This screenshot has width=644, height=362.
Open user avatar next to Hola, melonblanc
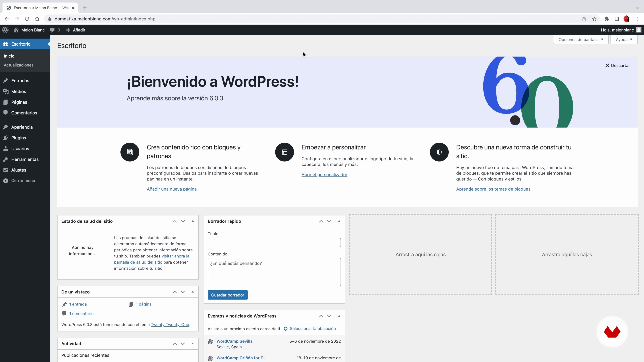click(x=638, y=30)
